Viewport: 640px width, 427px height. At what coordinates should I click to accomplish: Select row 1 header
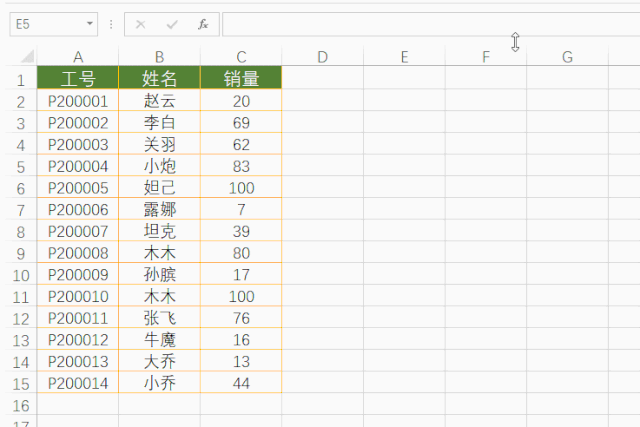click(21, 79)
